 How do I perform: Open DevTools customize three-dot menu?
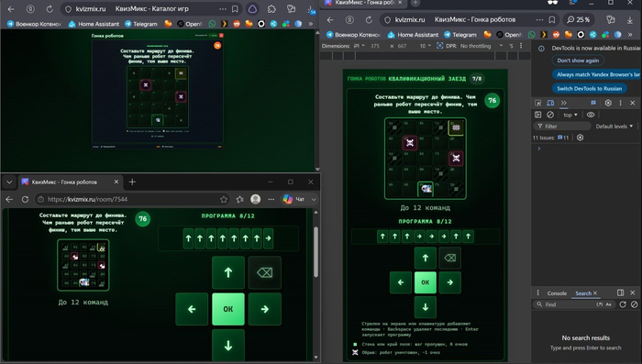click(620, 103)
